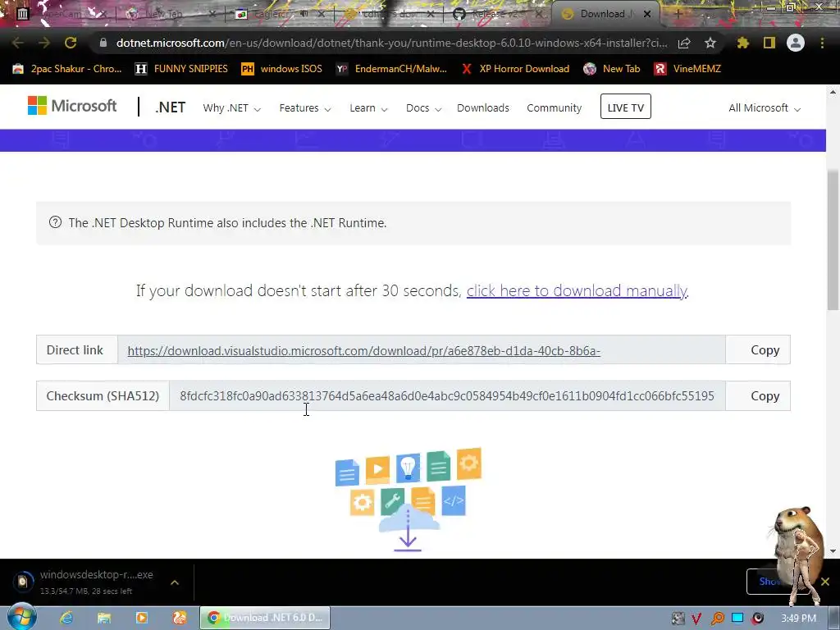Expand the Features menu

tap(305, 108)
